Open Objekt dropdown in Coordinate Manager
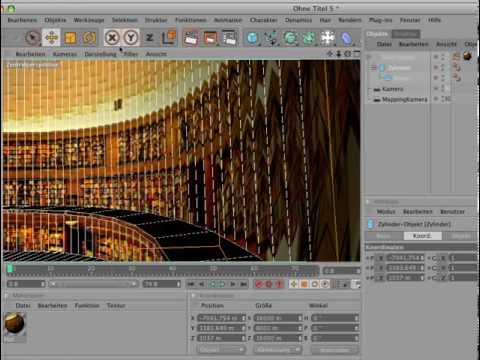Viewport: 480px width, 360px height. point(221,350)
